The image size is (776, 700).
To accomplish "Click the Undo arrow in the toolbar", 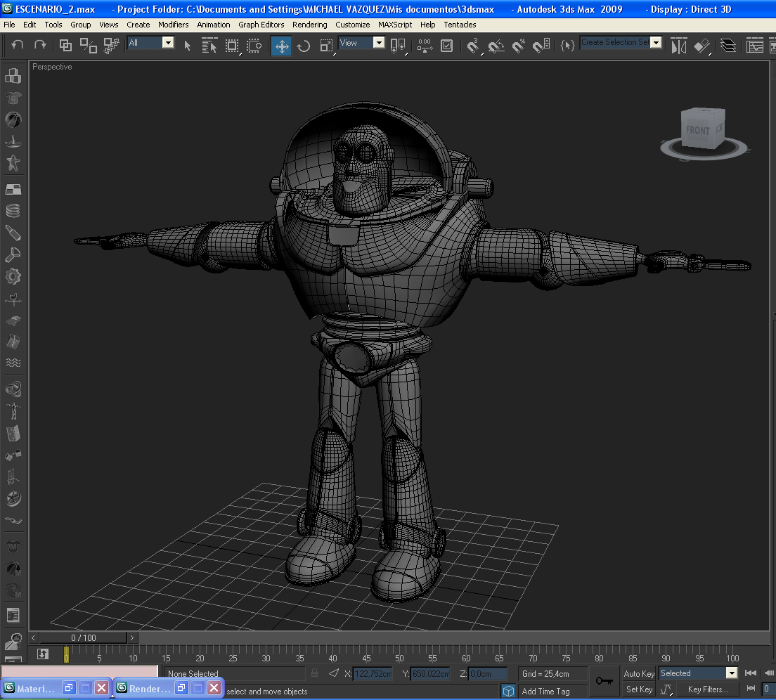I will 18,46.
